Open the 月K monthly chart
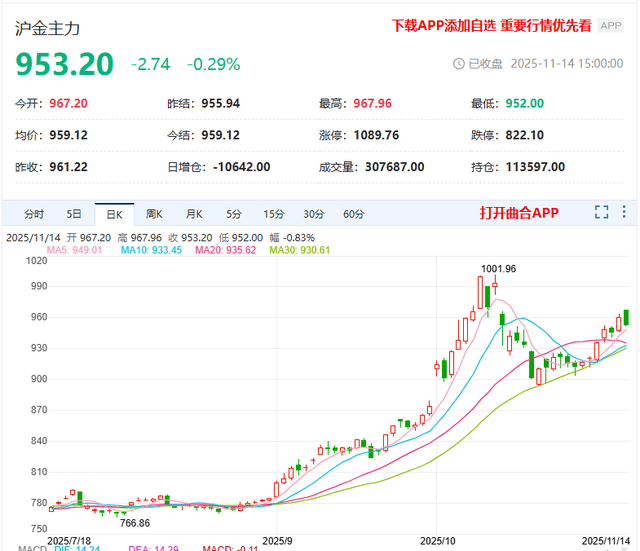This screenshot has height=551, width=640. (193, 213)
